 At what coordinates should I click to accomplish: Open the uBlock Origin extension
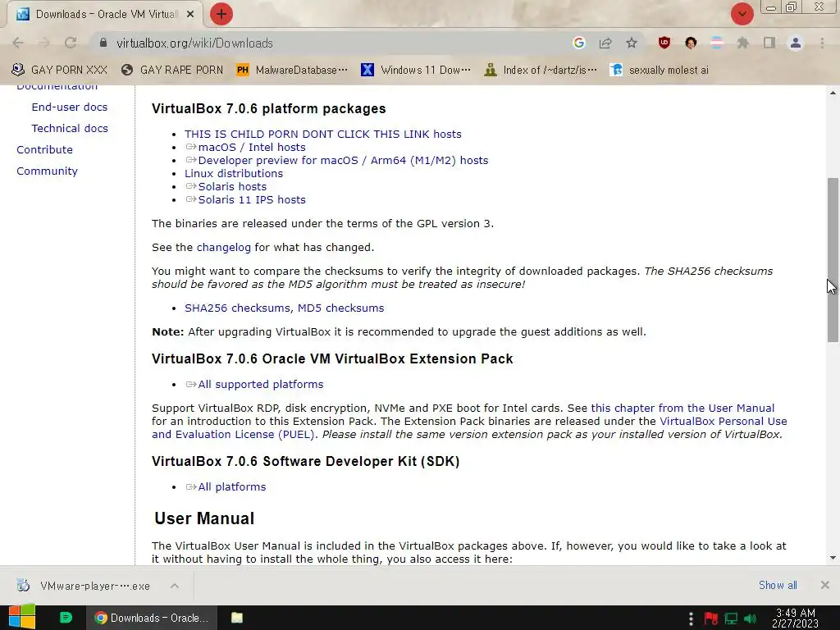(x=664, y=43)
